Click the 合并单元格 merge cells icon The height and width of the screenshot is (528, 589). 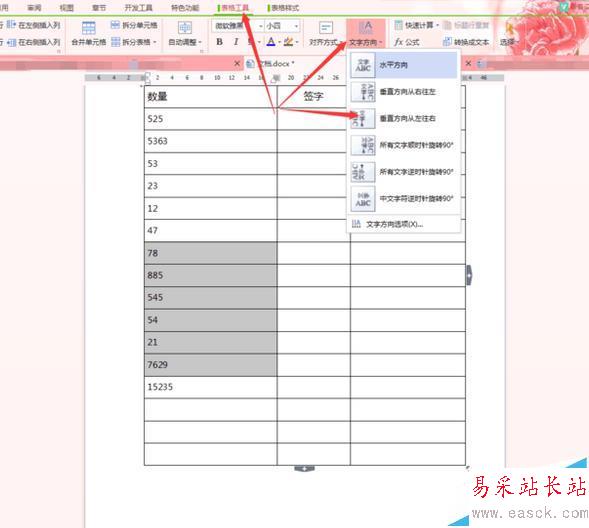tap(89, 28)
